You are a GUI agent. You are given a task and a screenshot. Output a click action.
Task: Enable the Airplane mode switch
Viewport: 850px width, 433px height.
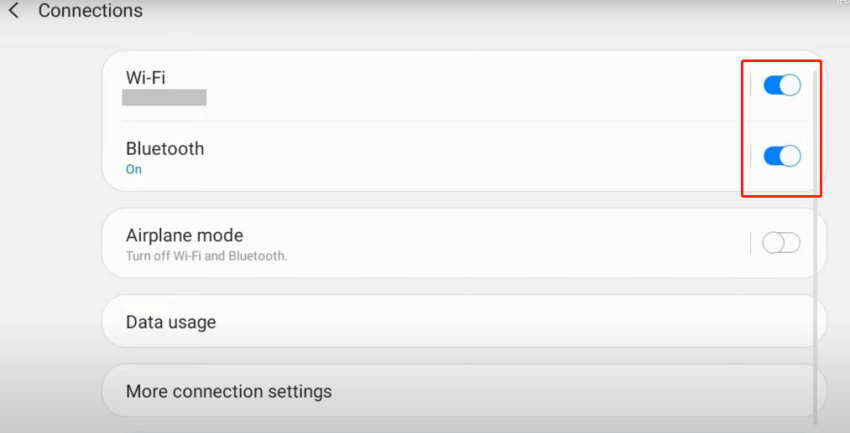(781, 243)
